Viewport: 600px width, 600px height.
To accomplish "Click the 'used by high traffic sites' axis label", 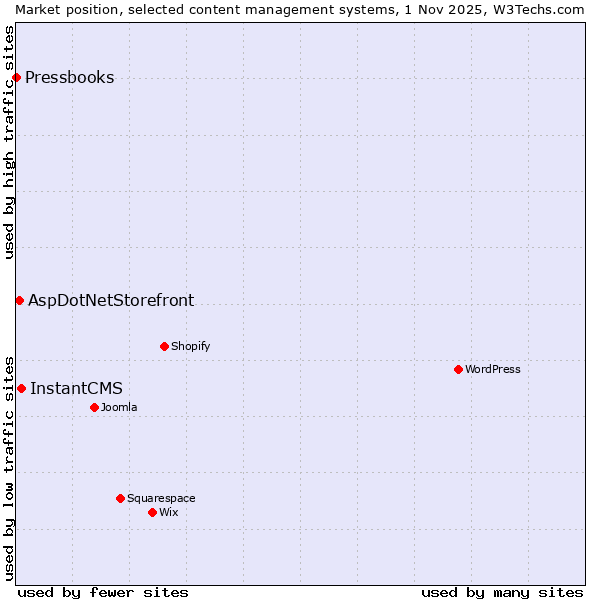I will pyautogui.click(x=9, y=142).
